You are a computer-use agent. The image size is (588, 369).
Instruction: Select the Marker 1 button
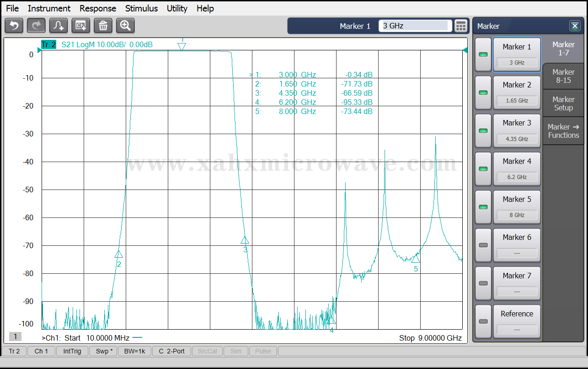517,54
